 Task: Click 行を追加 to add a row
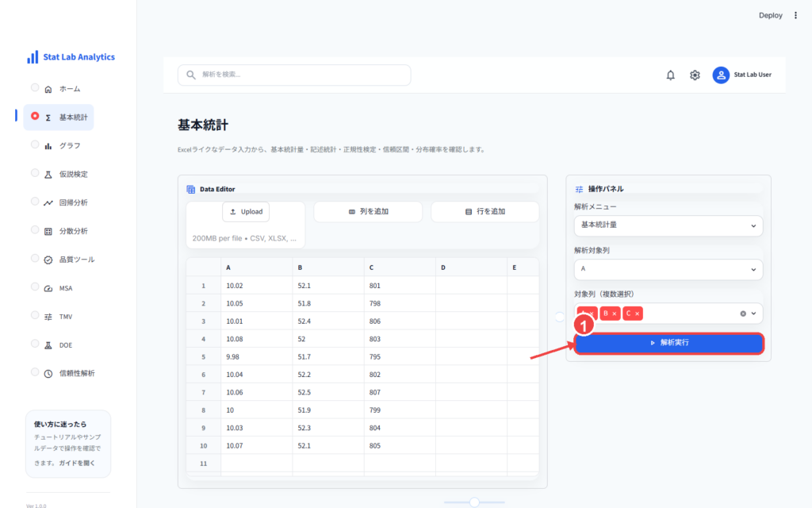pyautogui.click(x=485, y=211)
